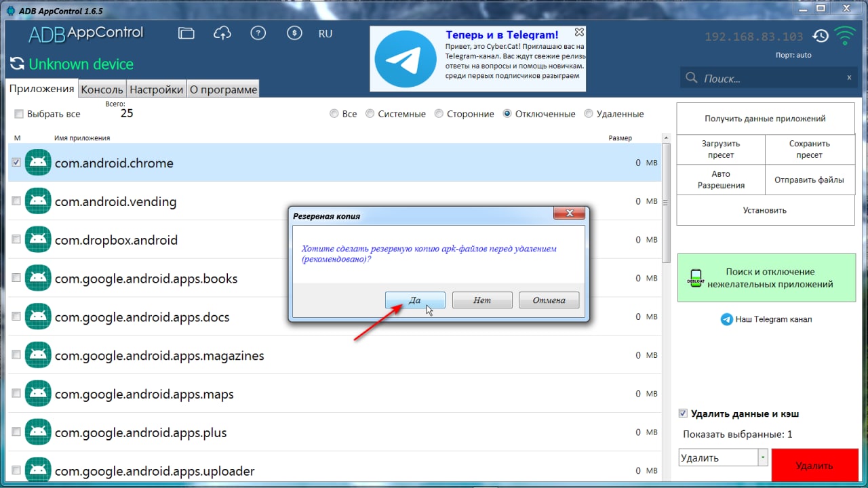Image resolution: width=868 pixels, height=488 pixels.
Task: Click the search magnifier icon
Action: click(x=692, y=78)
